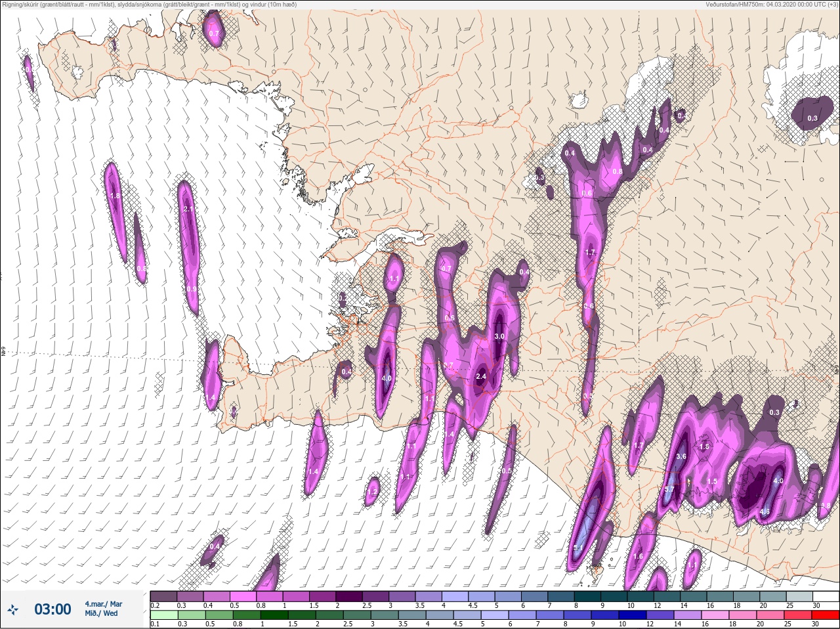The width and height of the screenshot is (840, 629).
Task: Click the '1.2' precipitation value off the south coast
Action: (372, 492)
